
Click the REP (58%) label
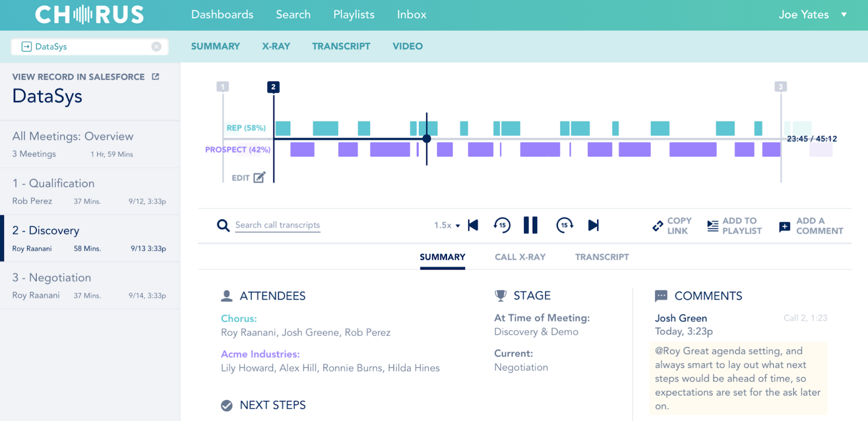click(246, 128)
